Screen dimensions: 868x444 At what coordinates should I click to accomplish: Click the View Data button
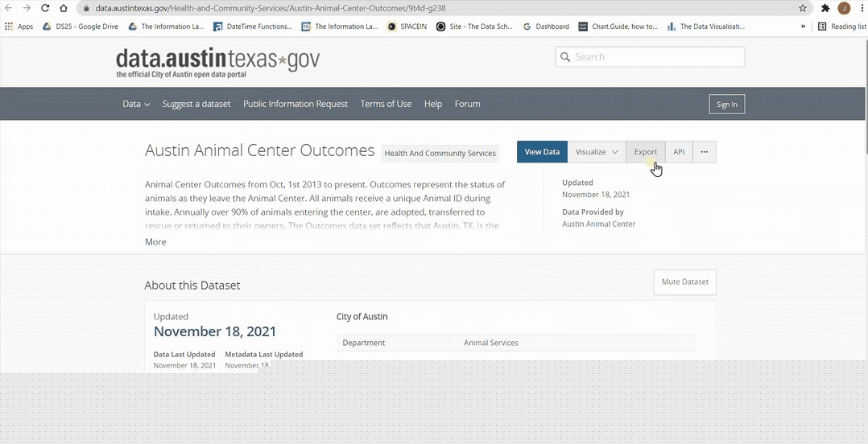click(x=542, y=152)
